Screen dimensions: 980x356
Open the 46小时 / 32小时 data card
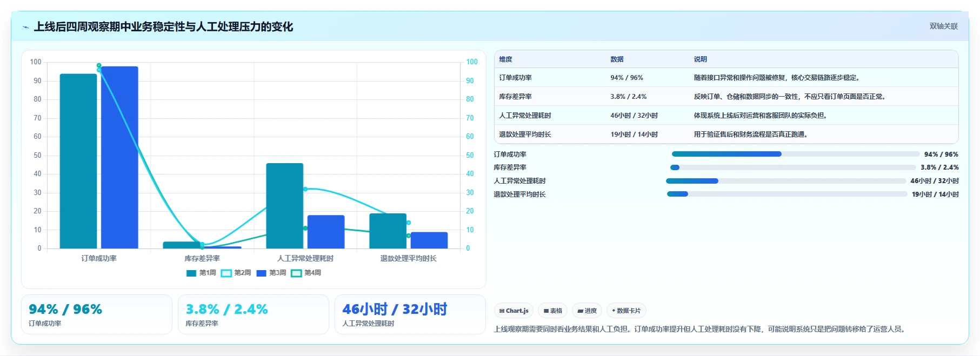(x=410, y=314)
